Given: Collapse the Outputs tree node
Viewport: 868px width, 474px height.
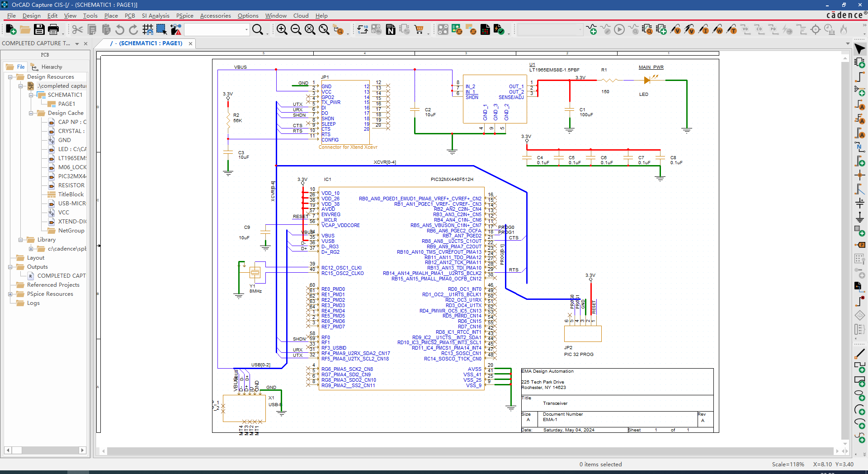Looking at the screenshot, I should [x=10, y=267].
